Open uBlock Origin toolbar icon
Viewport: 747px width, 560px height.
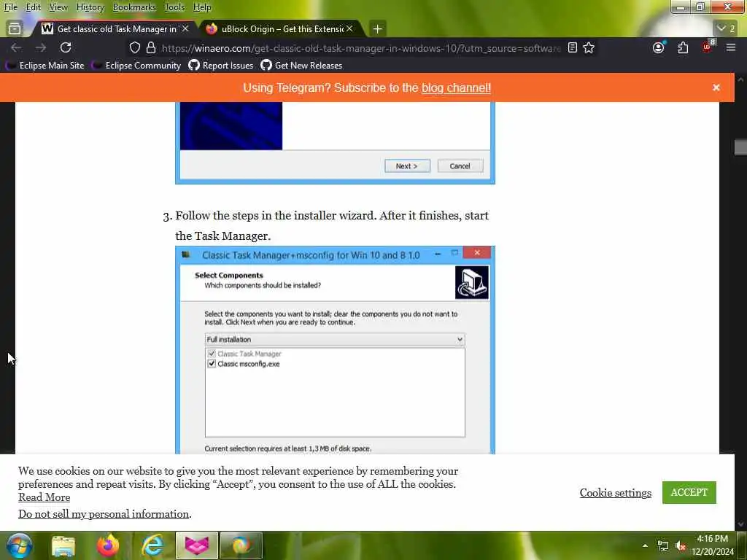708,47
